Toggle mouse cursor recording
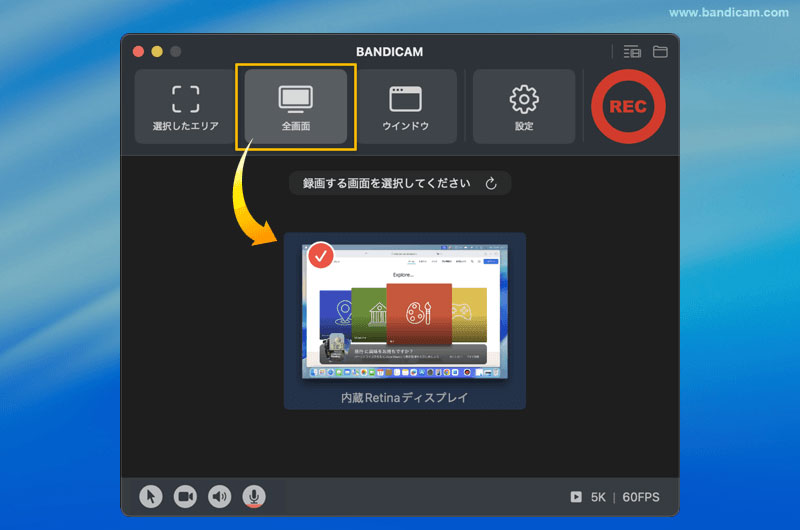 151,496
